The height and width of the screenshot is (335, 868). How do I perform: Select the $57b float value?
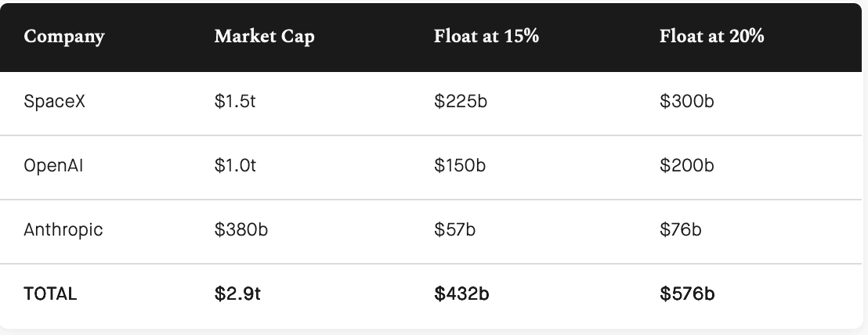455,230
